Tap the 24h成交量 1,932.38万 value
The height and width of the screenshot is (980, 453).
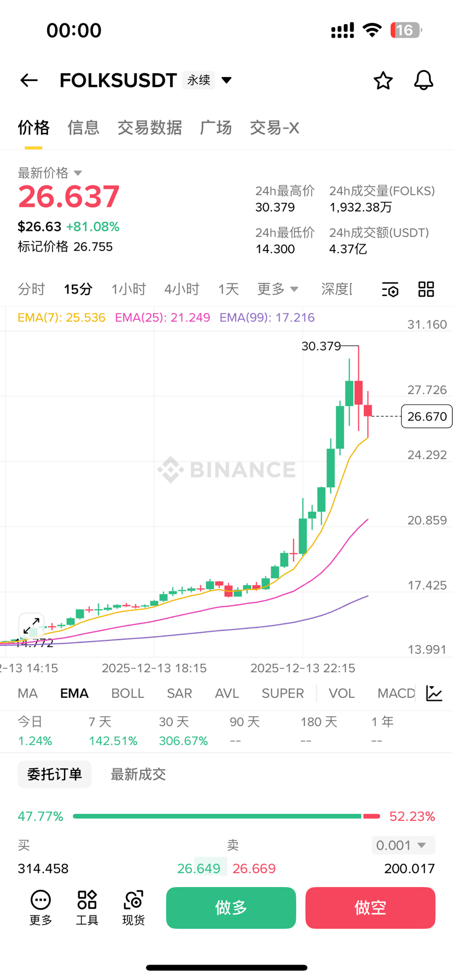(x=361, y=207)
